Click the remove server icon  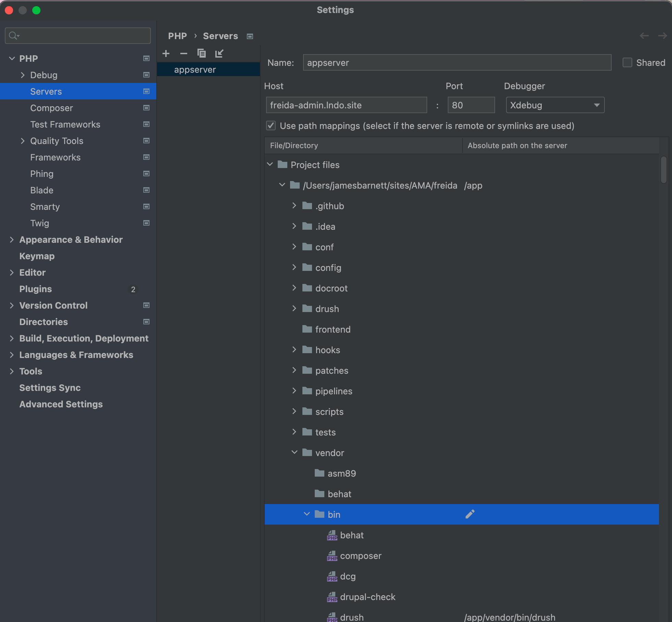[x=182, y=53]
